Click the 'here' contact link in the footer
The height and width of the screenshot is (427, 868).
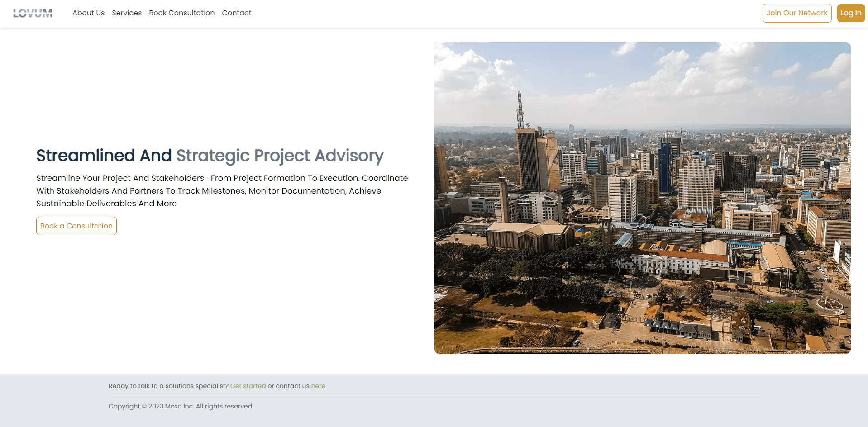(318, 386)
